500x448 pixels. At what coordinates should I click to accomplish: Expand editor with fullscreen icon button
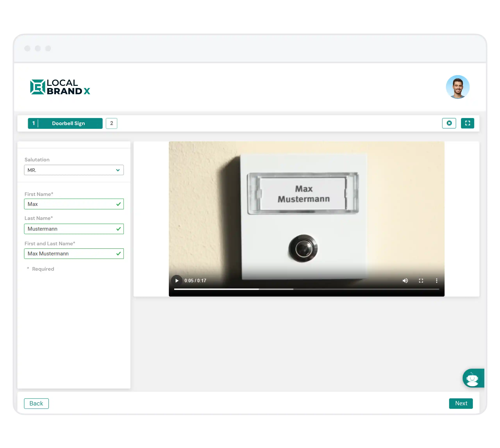(x=467, y=123)
